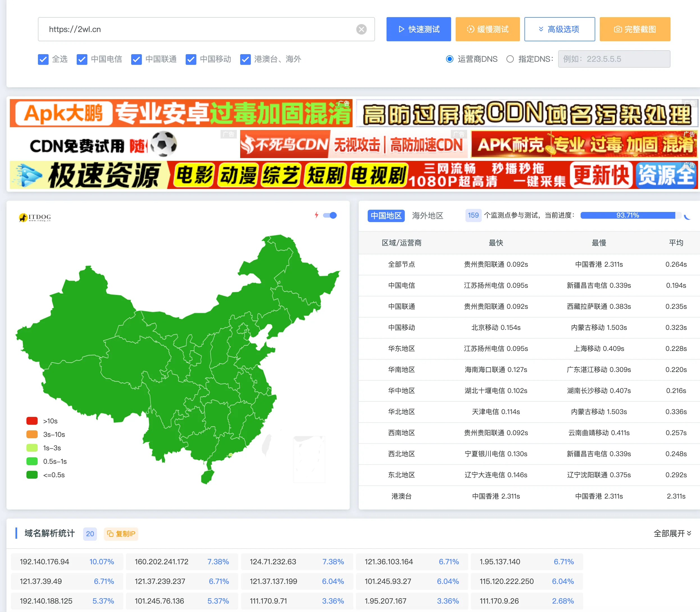
Task: Click the 完整截图 button
Action: pyautogui.click(x=635, y=29)
